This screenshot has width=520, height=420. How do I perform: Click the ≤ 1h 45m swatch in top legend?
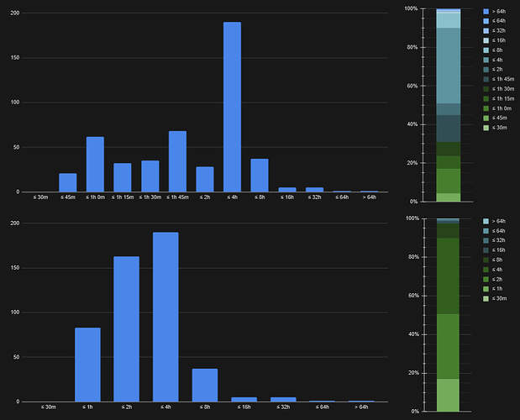click(x=486, y=79)
